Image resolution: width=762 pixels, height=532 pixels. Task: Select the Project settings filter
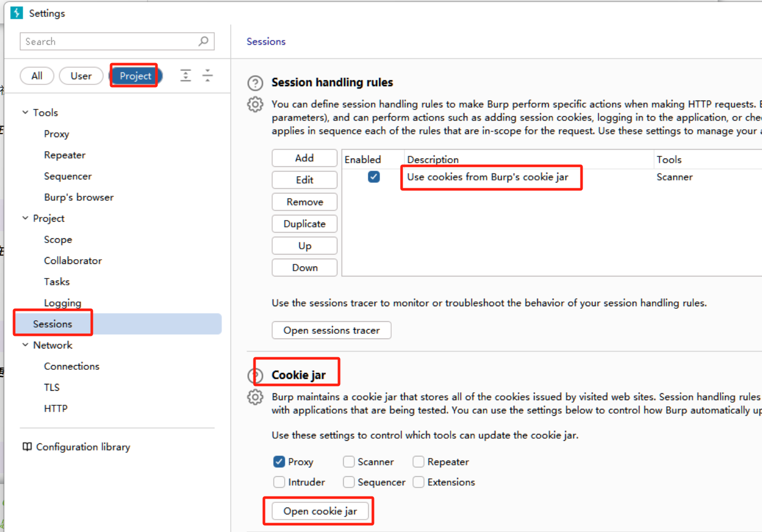click(x=136, y=76)
